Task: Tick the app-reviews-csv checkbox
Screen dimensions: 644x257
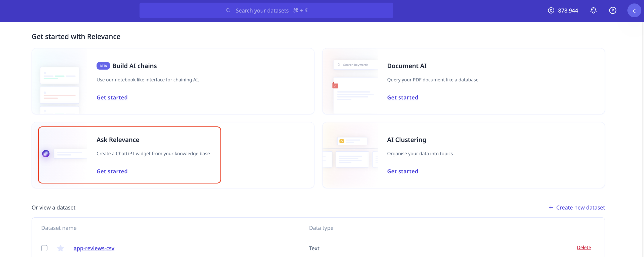Action: pyautogui.click(x=44, y=248)
